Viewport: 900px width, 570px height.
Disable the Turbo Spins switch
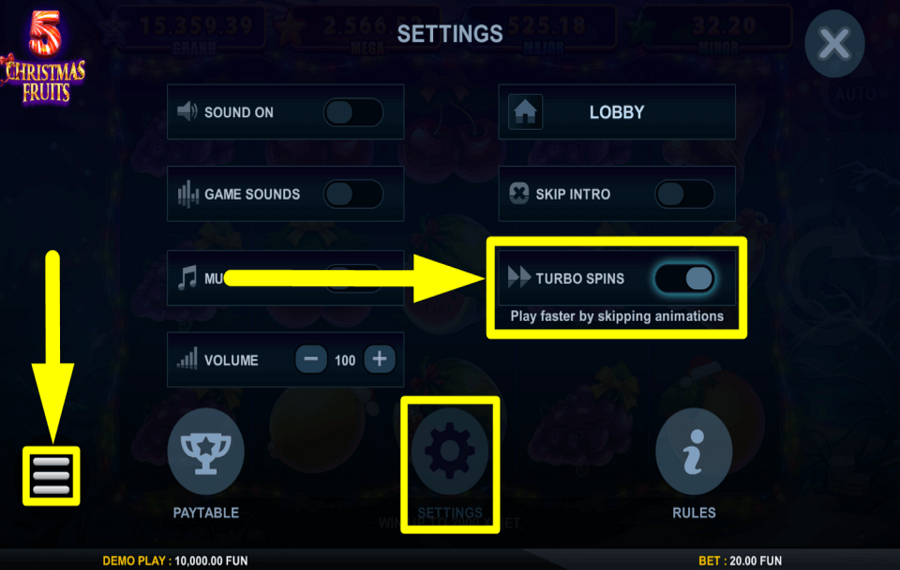[x=685, y=278]
